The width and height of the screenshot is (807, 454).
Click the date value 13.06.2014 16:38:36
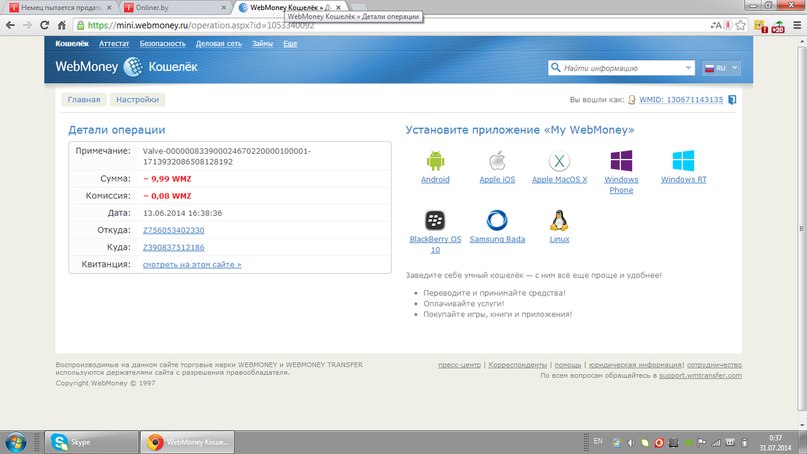182,213
